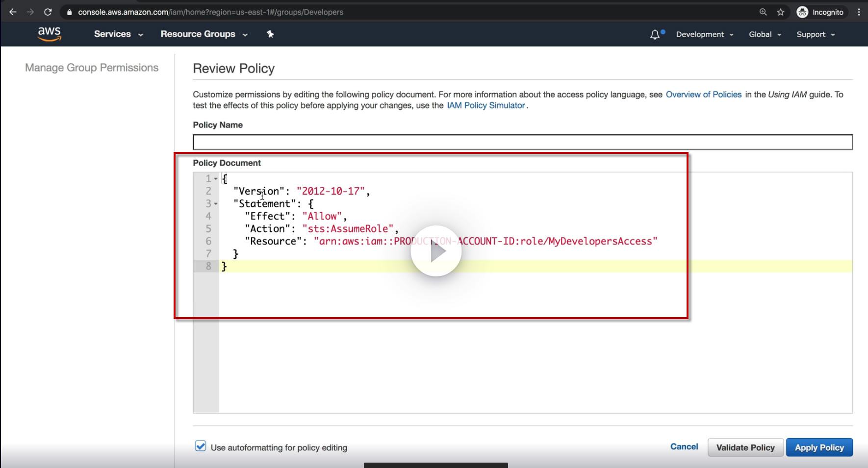
Task: Click the pin shortcuts icon in AWS navbar
Action: click(270, 34)
